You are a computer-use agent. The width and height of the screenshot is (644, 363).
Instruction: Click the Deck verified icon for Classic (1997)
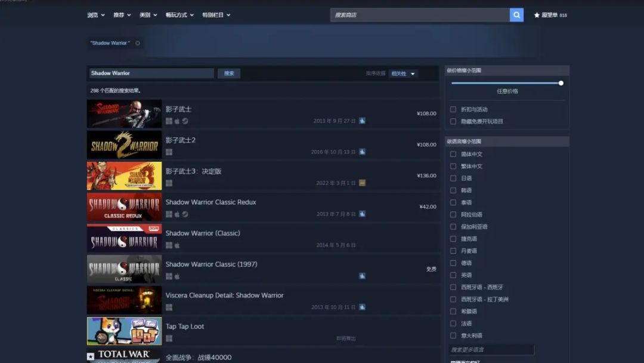[363, 276]
